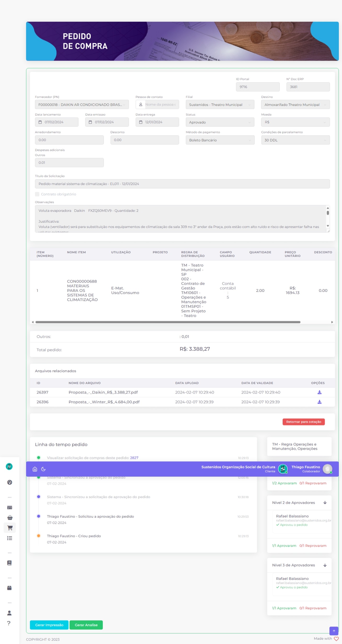Screen dimensions: 342x644
Task: Click Rafael Balassiano in Nível 3 approvers
Action: point(292,578)
